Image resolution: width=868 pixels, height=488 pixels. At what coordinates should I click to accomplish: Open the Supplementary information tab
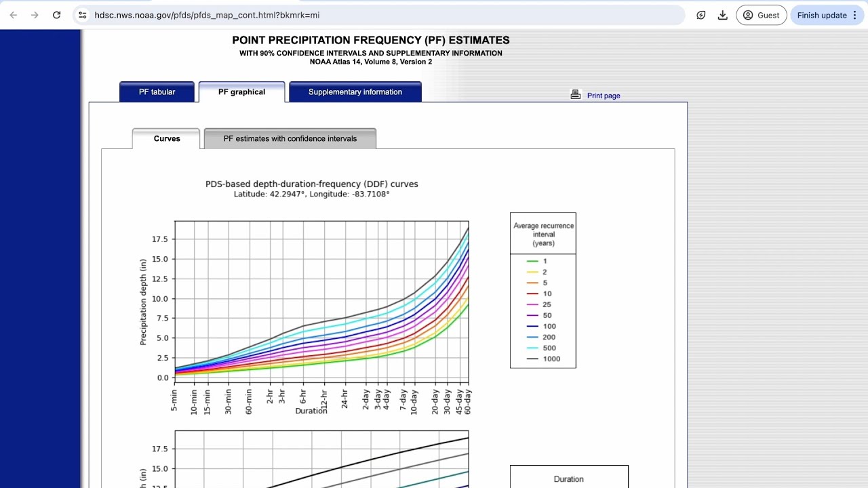[355, 92]
